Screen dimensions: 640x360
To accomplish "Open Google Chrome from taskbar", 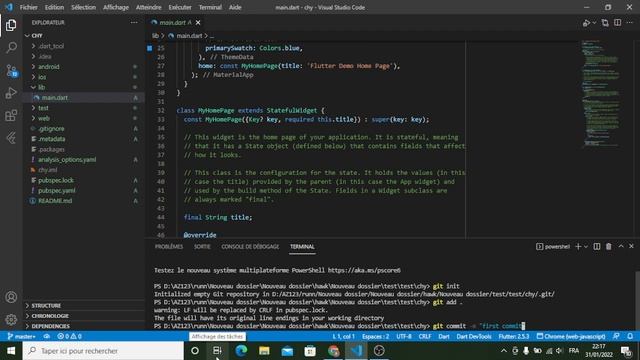I will [x=333, y=351].
